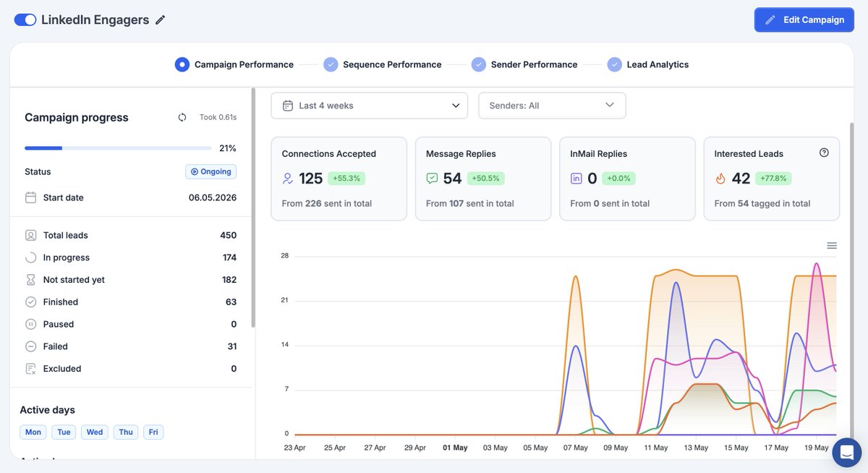Click the 01 May chart axis label
Image resolution: width=868 pixels, height=473 pixels.
[455, 448]
